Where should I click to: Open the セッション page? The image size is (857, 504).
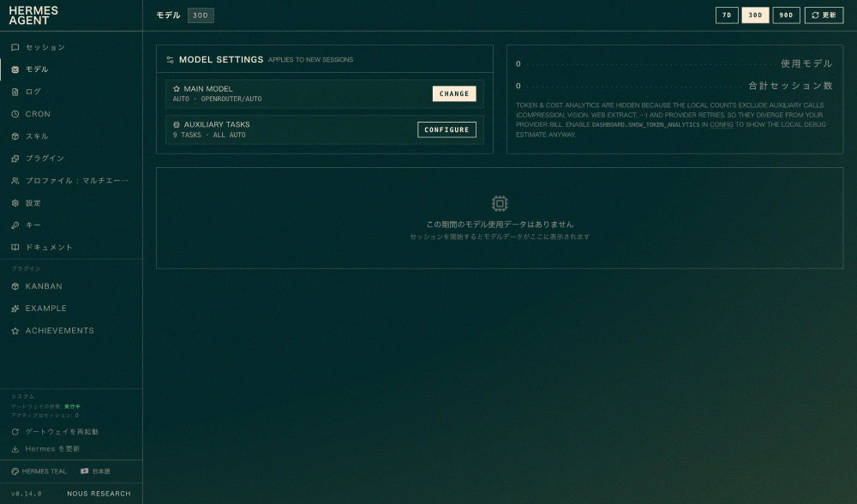click(x=71, y=47)
